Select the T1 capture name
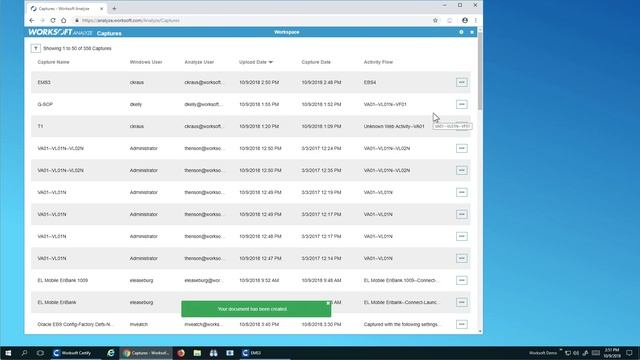640x360 pixels. click(x=40, y=127)
